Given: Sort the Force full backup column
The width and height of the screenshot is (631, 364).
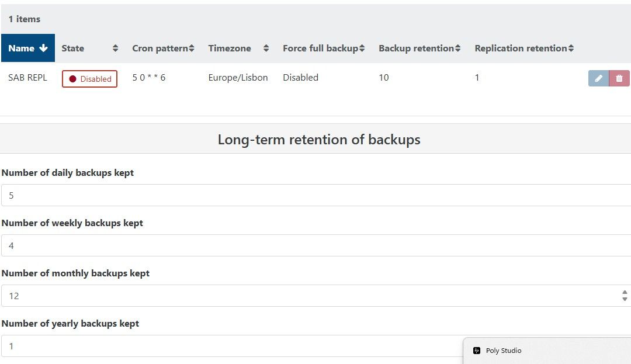Looking at the screenshot, I should click(362, 48).
